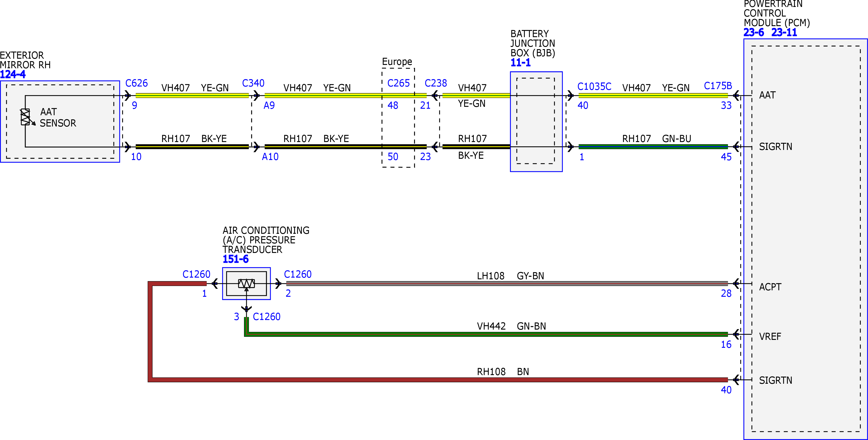The width and height of the screenshot is (868, 440).
Task: Select the C626 connector label
Action: pyautogui.click(x=136, y=83)
